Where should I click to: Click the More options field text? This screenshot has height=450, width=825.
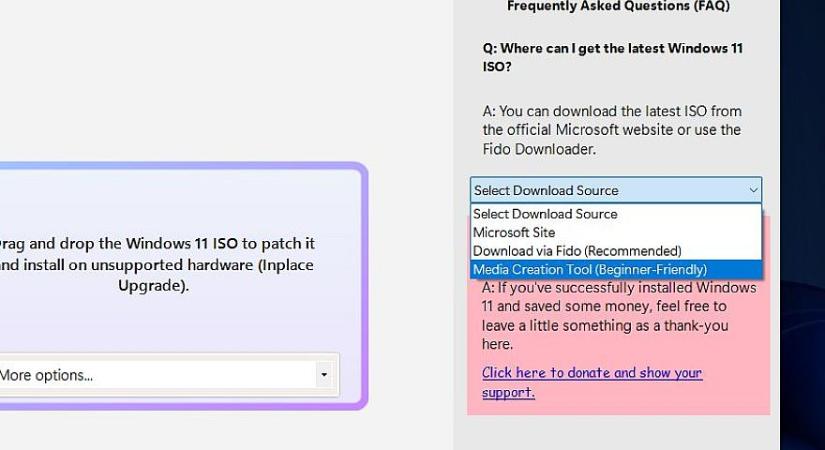click(x=46, y=375)
